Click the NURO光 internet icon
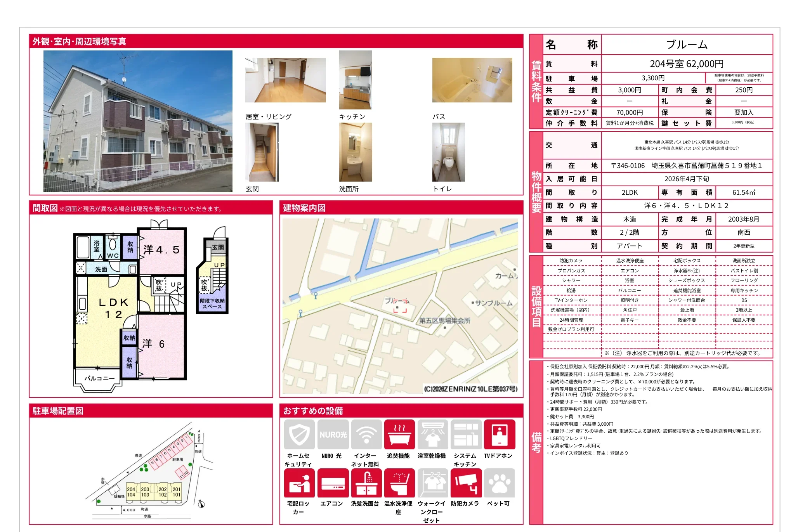Viewport: 798px width, 532px height. tap(333, 435)
